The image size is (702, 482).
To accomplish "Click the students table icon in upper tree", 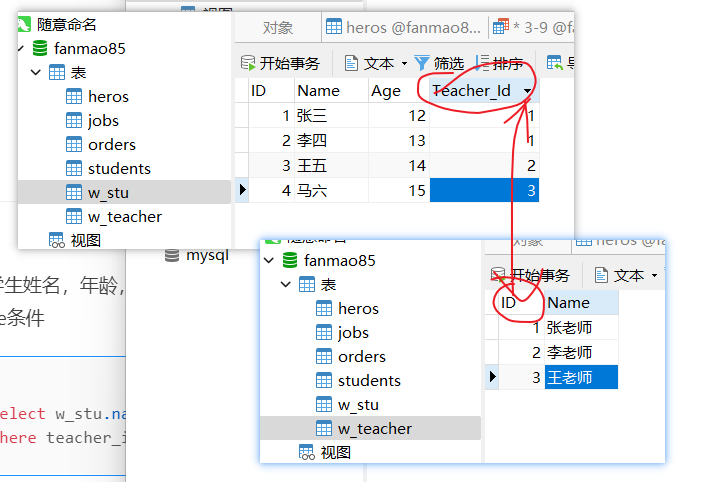I will [x=74, y=169].
